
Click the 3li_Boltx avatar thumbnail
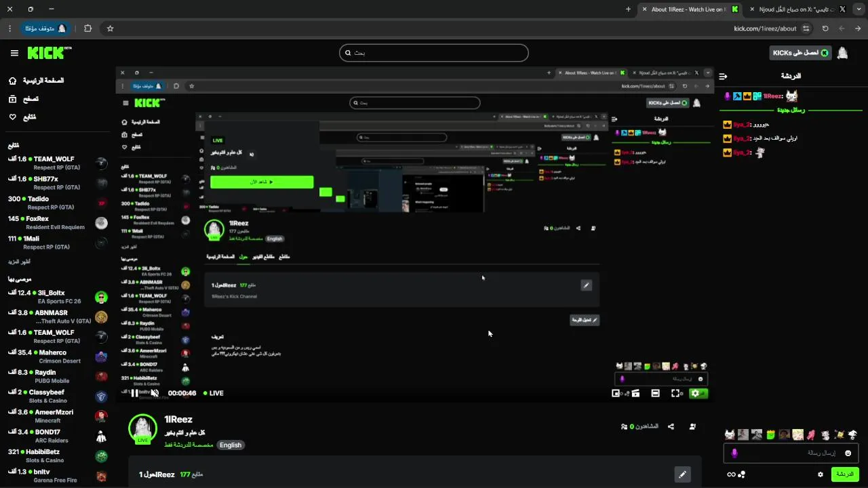click(101, 297)
